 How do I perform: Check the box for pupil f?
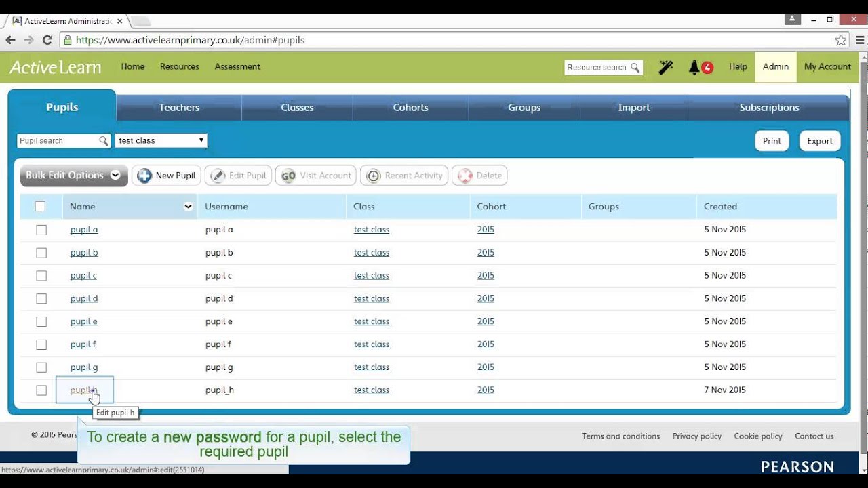point(41,344)
